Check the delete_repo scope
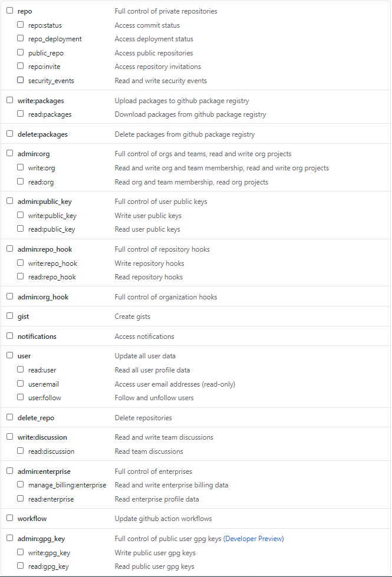The width and height of the screenshot is (392, 577). pos(9,416)
